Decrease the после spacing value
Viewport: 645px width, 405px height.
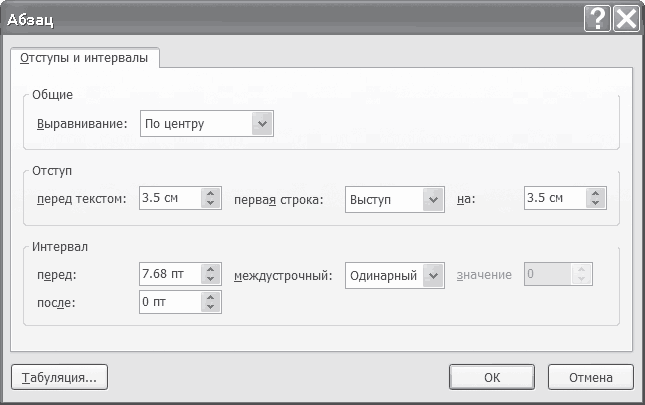point(211,306)
